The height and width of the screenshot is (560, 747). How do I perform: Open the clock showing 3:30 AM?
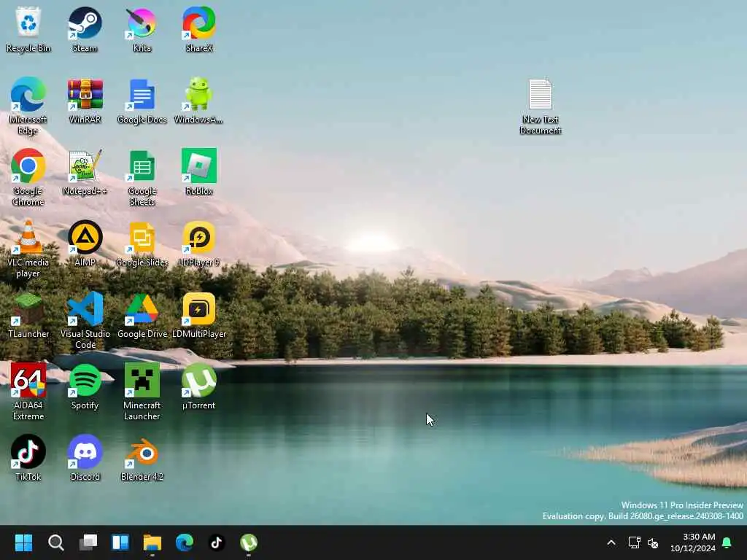coord(693,542)
